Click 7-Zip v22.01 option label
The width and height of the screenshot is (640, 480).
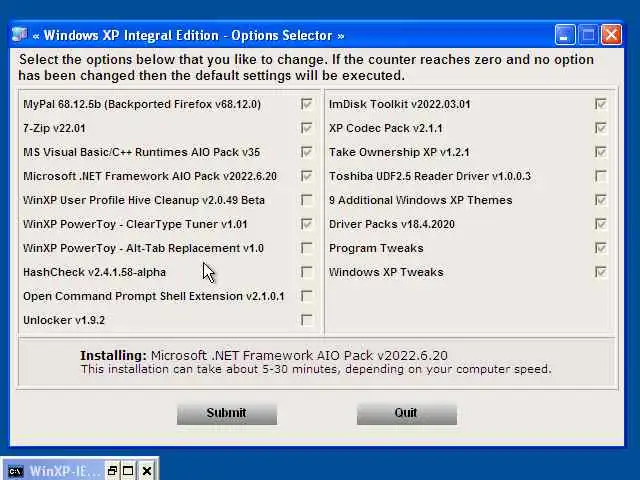click(54, 128)
